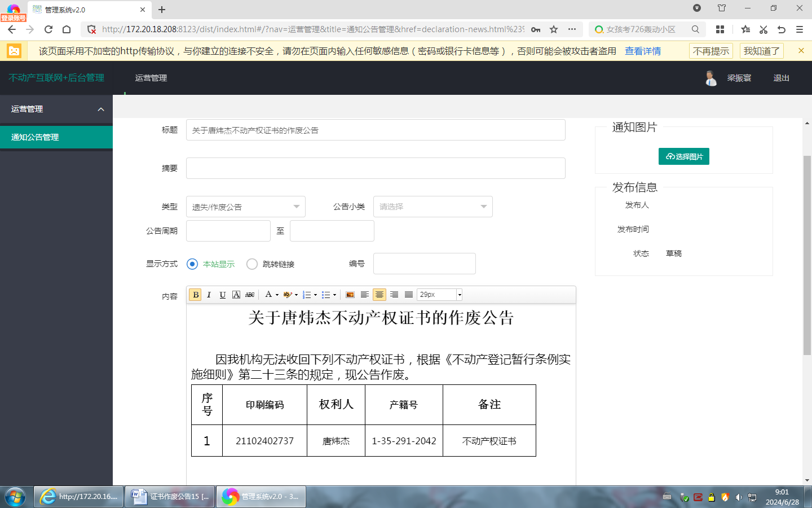Open numbered list style dropdown arrow
812x508 pixels.
point(315,295)
